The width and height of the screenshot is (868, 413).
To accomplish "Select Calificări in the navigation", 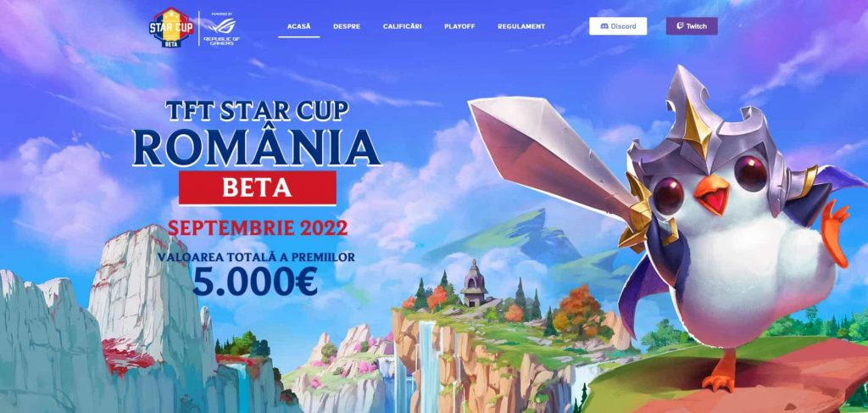I will coord(402,26).
